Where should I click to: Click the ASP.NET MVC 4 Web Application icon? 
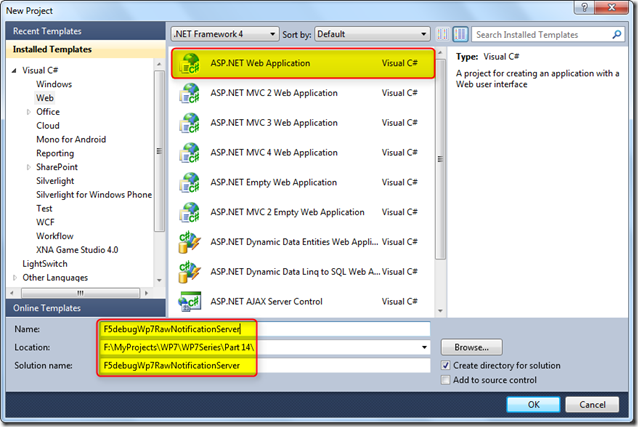pyautogui.click(x=190, y=153)
